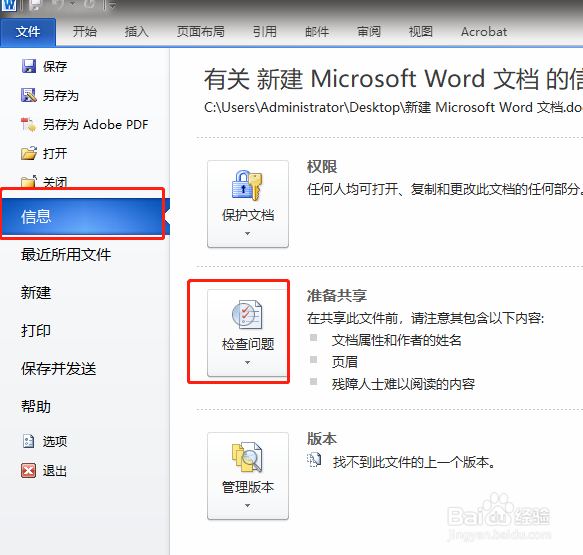Viewport: 583px width, 555px height.
Task: Click 文档属性和作者的姓名 list item
Action: click(x=397, y=340)
